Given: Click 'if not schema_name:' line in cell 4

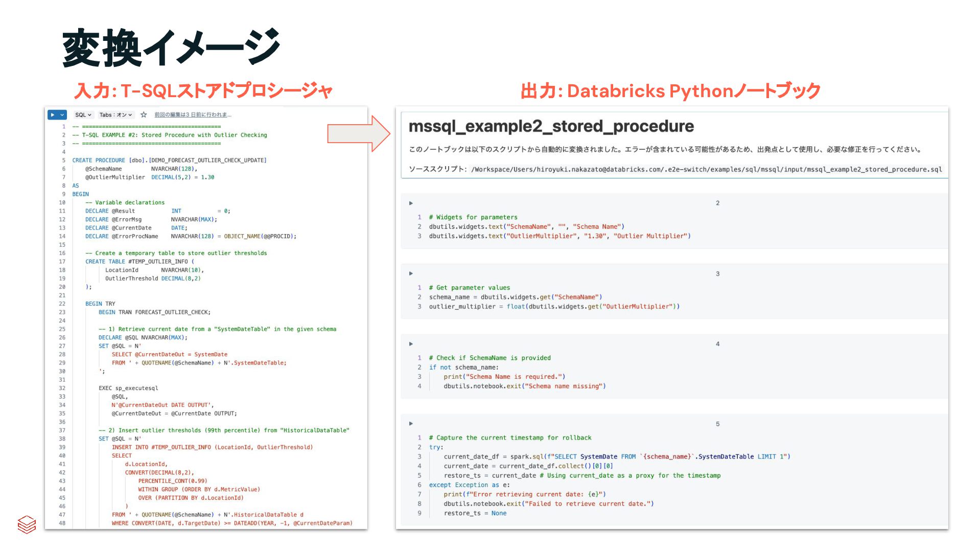Looking at the screenshot, I should click(x=464, y=367).
